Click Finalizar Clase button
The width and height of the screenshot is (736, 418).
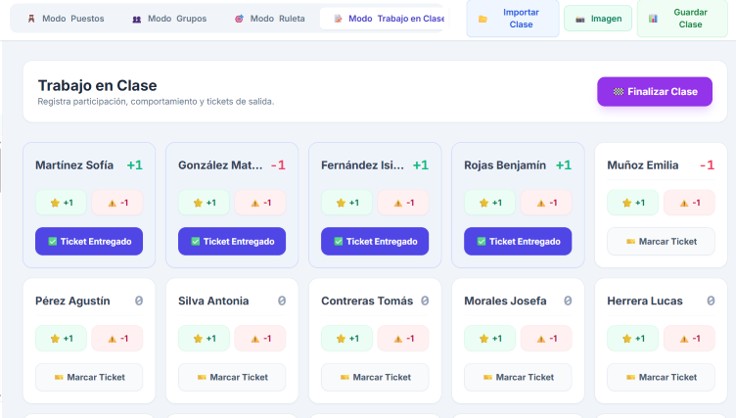click(655, 91)
